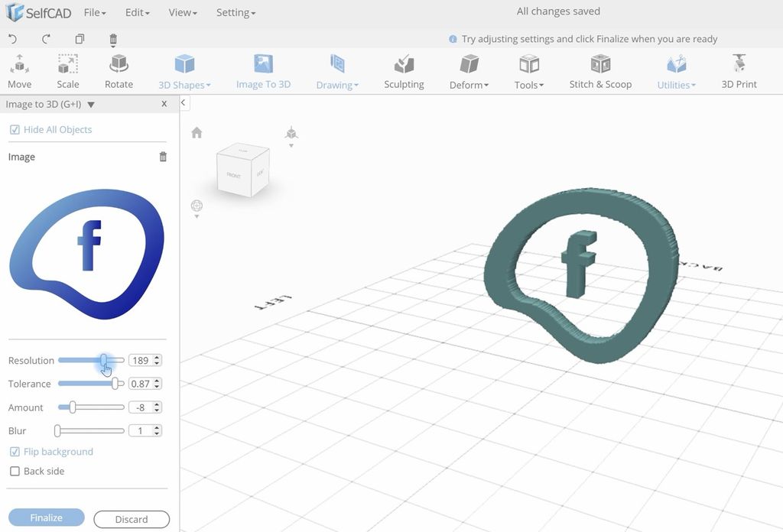Click the Blur slider handle

[x=57, y=430]
